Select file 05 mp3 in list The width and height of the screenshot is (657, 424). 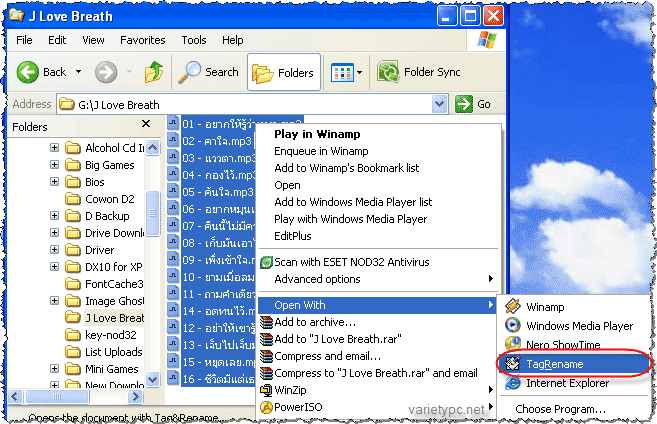click(212, 192)
